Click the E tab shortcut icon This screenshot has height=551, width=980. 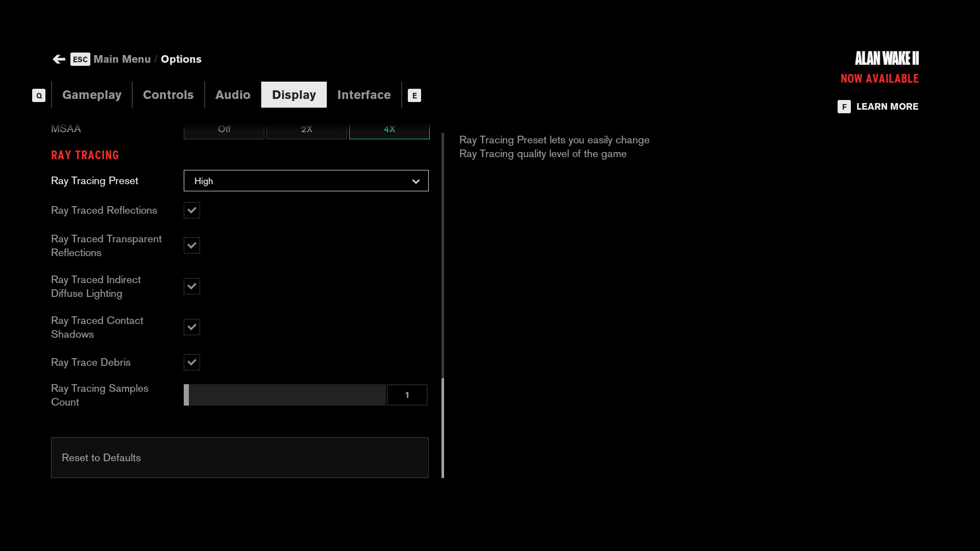point(414,95)
